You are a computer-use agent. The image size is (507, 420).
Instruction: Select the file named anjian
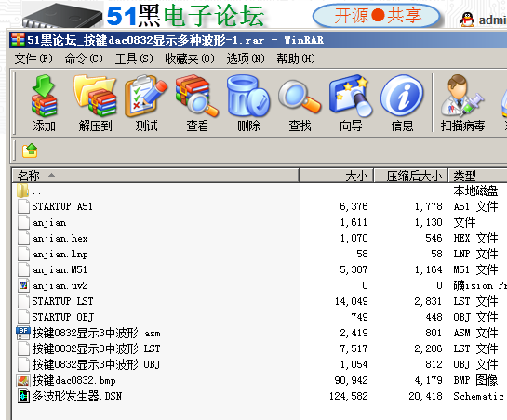pyautogui.click(x=49, y=223)
